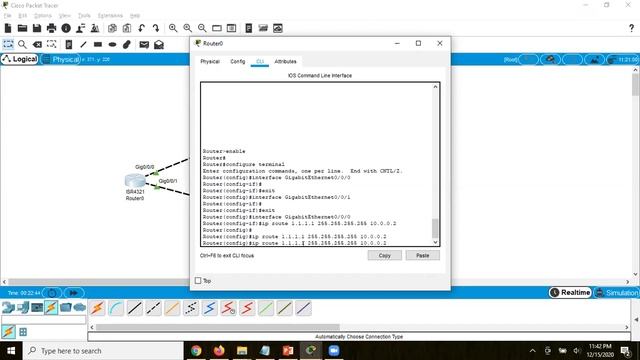
Task: Zoom in on the workspace
Action: pyautogui.click(x=173, y=28)
